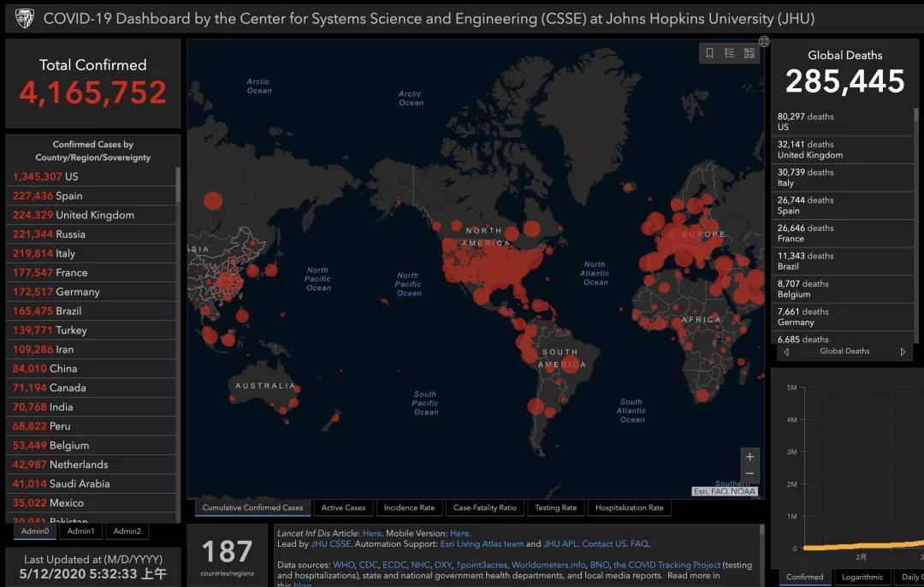Open the basemap gallery grid icon
The image size is (924, 587).
[x=749, y=53]
